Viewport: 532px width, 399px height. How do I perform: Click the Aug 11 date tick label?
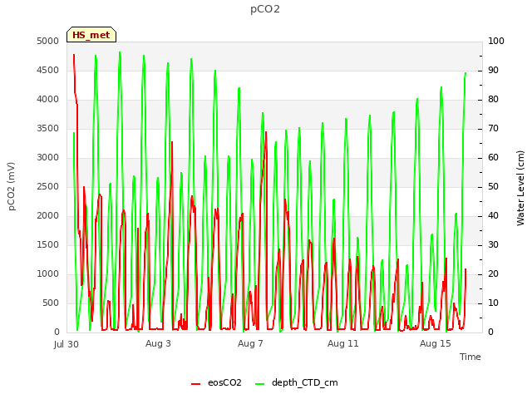click(x=343, y=343)
